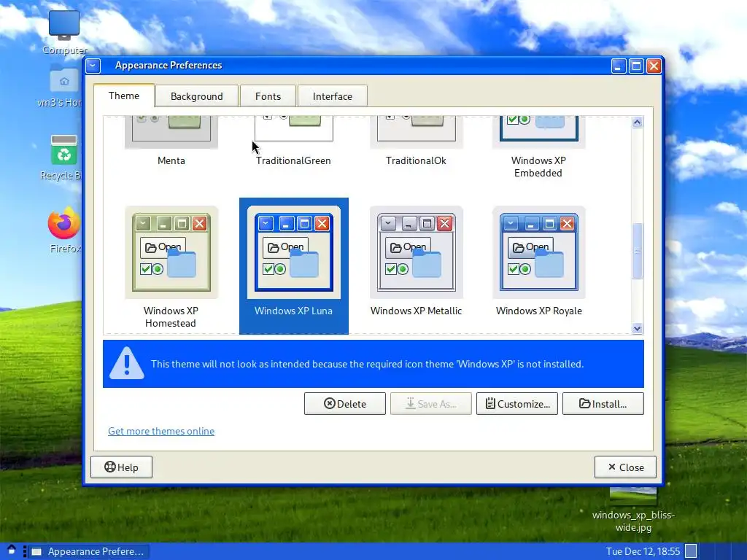
Task: Click the Windows XP Homestead label text
Action: coord(171,316)
